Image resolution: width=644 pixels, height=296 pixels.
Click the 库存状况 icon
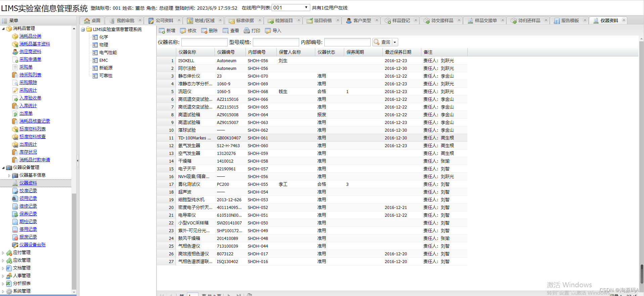(x=15, y=152)
